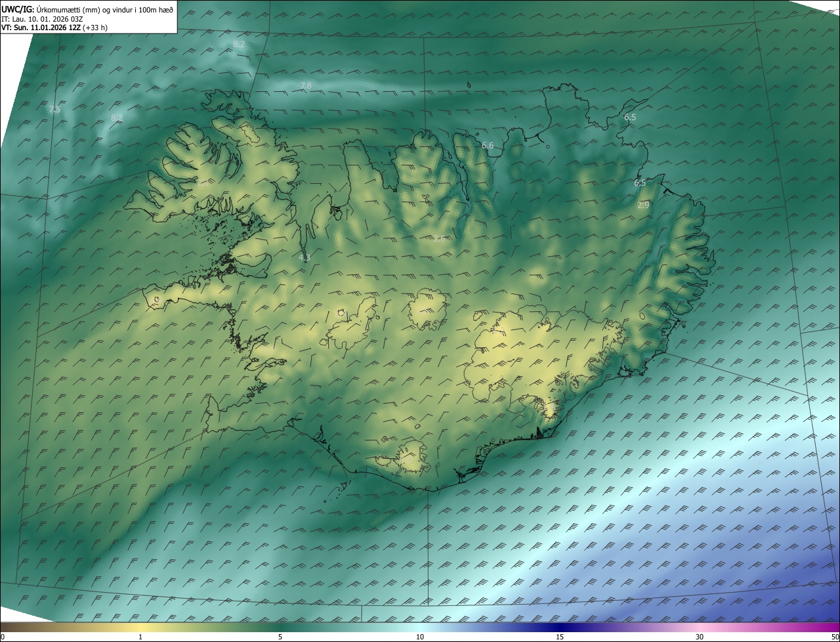Image resolution: width=840 pixels, height=642 pixels.
Task: Click the dark navy band of the color scale
Action: (x=560, y=627)
